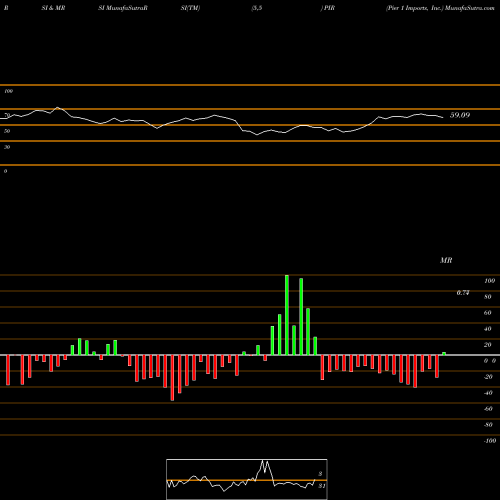Click the 'SI & MR' header text
The width and height of the screenshot is (500, 500).
tap(53, 8)
